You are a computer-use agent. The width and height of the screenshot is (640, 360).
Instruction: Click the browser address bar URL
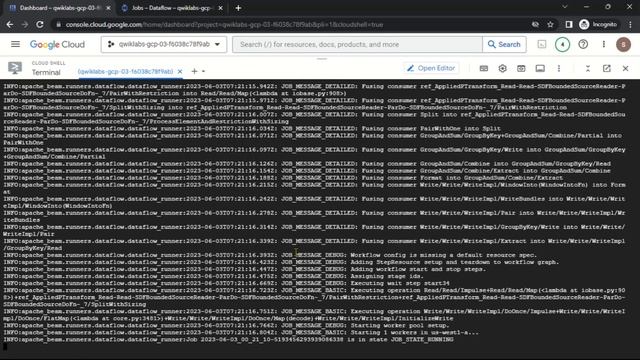tap(224, 24)
